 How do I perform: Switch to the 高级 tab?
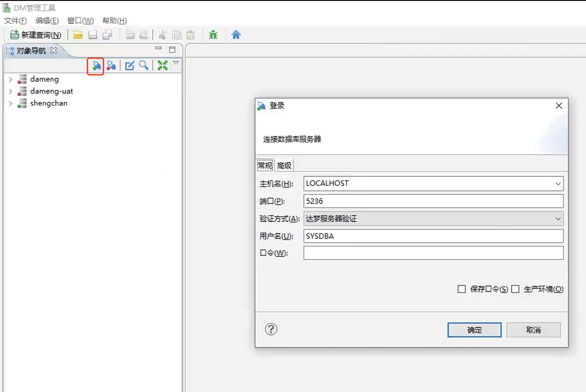pos(284,165)
